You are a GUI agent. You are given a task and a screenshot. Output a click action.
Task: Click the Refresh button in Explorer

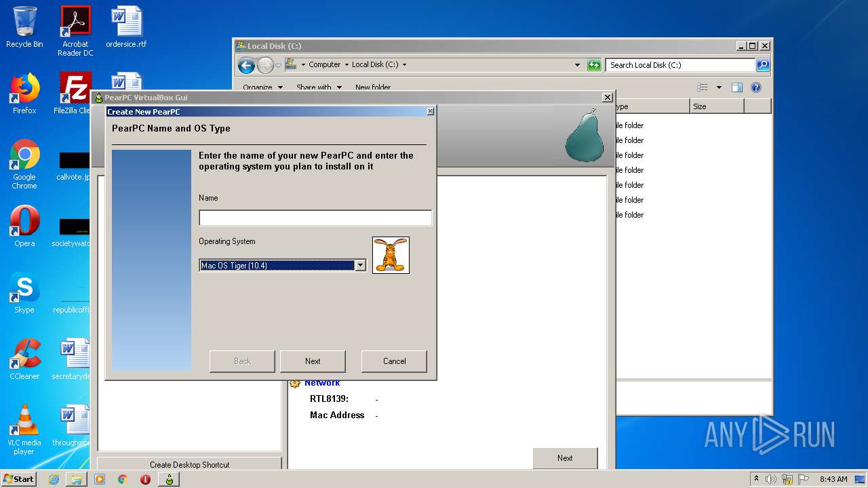[x=594, y=65]
